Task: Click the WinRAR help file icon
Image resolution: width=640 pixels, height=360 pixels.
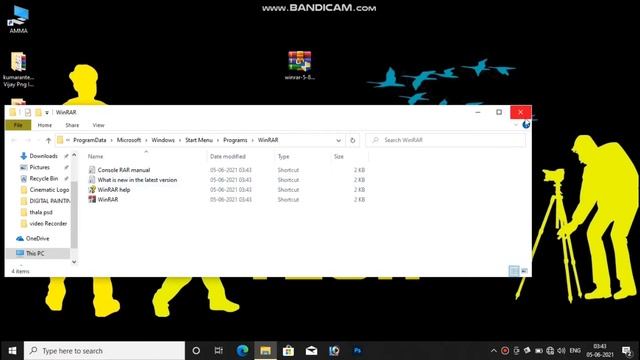Action: tap(92, 190)
